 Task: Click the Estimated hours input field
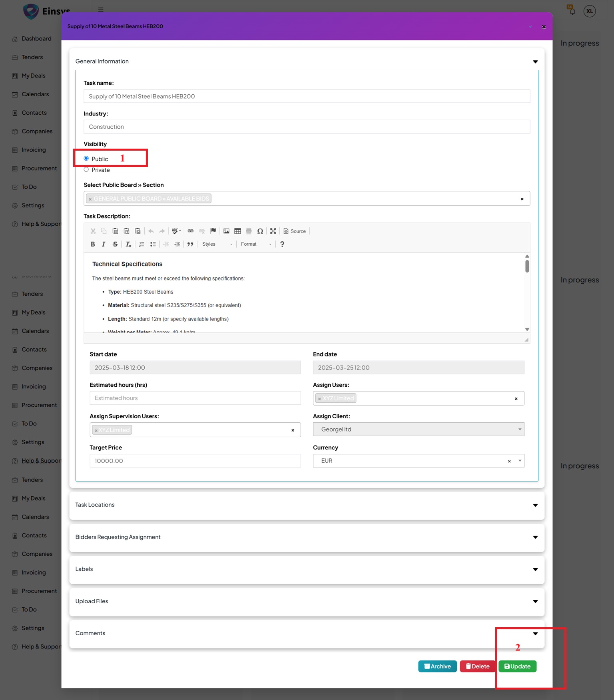tap(195, 398)
